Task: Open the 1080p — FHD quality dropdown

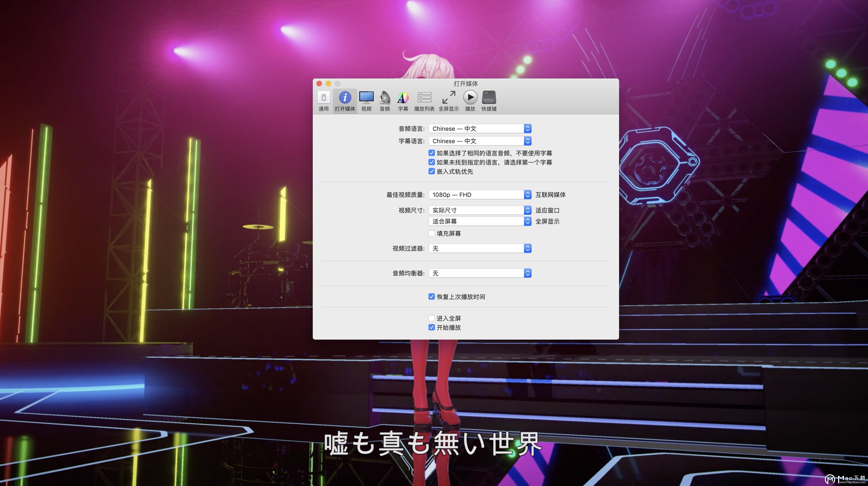Action: 479,195
